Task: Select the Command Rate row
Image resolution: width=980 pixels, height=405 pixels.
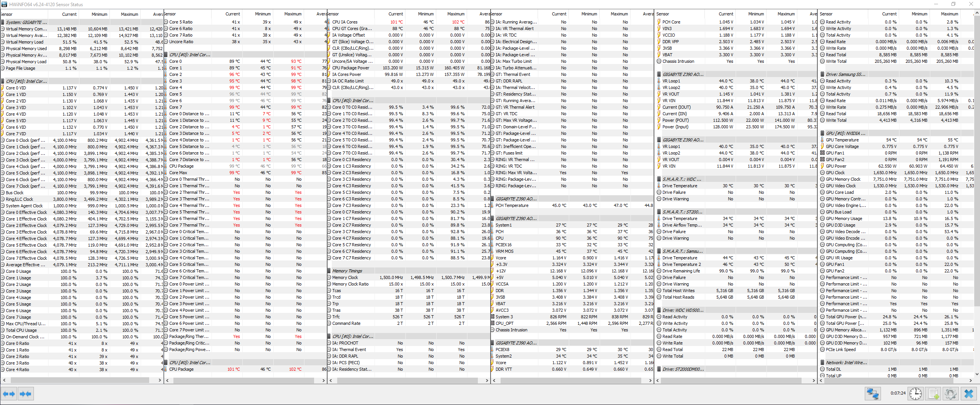Action: pos(408,323)
